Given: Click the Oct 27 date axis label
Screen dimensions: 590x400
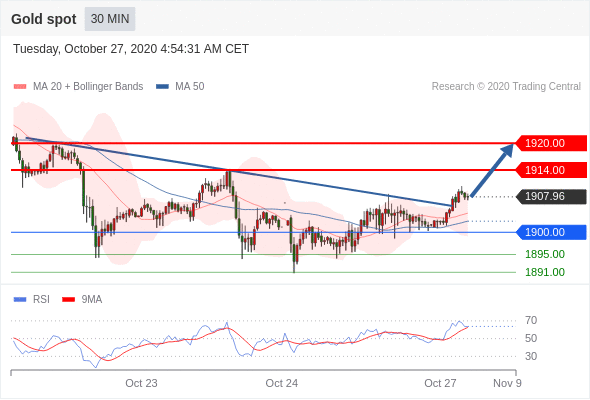Looking at the screenshot, I should click(440, 383).
